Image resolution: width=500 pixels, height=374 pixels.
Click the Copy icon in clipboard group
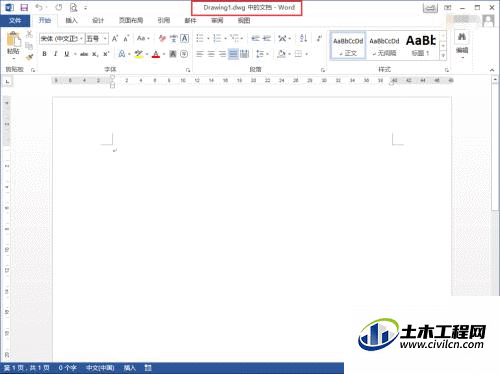coord(29,46)
